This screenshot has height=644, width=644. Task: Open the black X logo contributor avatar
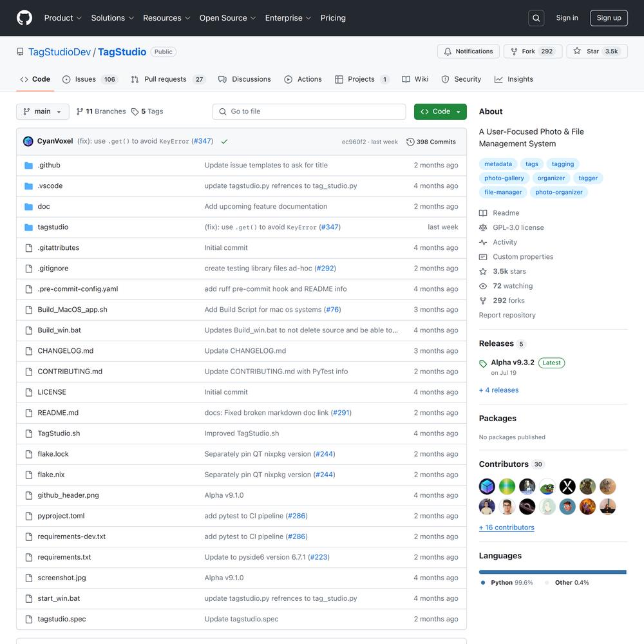click(x=567, y=487)
